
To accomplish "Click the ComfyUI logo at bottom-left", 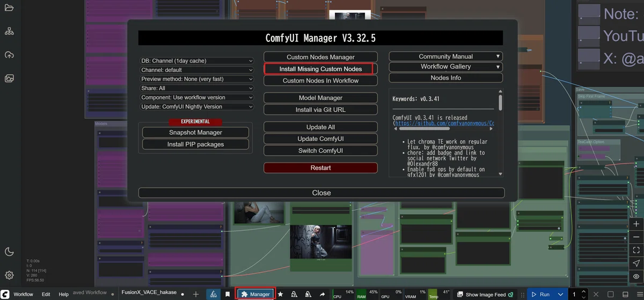I will click(x=5, y=294).
